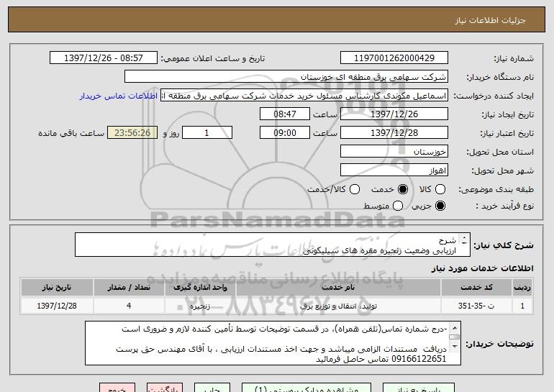Click the نام خدمت column header

338,288
